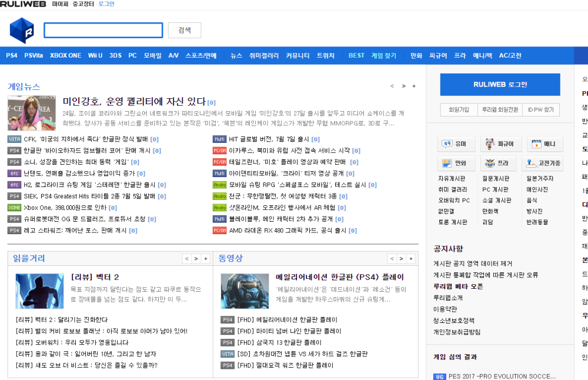Focus the search input field

103,31
